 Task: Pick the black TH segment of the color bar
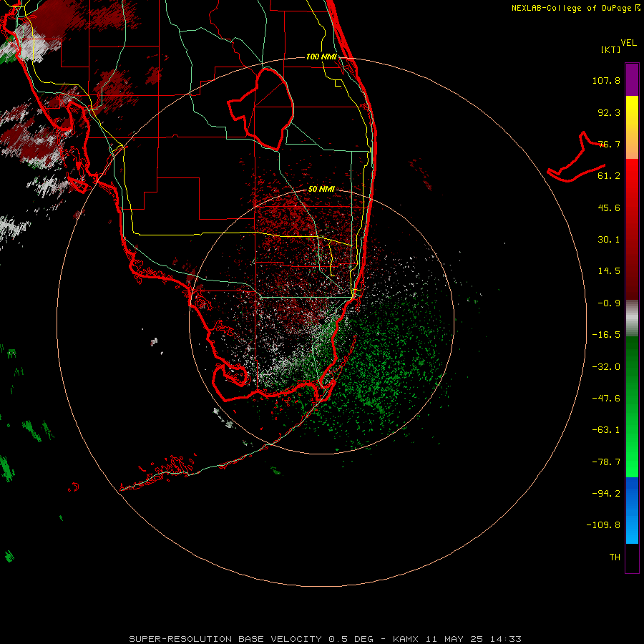pos(632,557)
